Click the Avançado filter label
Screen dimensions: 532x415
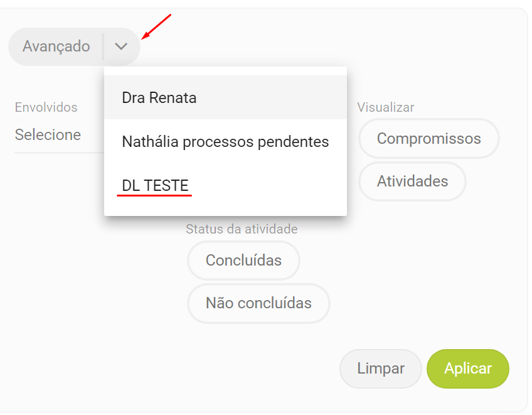click(x=56, y=46)
